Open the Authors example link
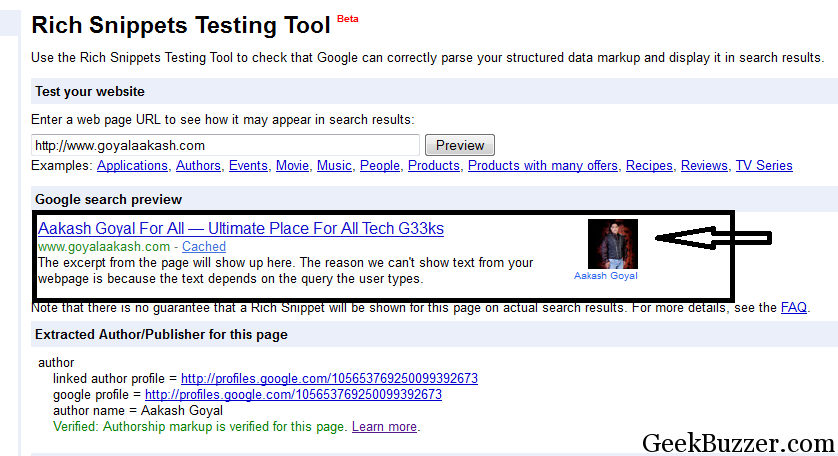The width and height of the screenshot is (838, 456). [198, 166]
